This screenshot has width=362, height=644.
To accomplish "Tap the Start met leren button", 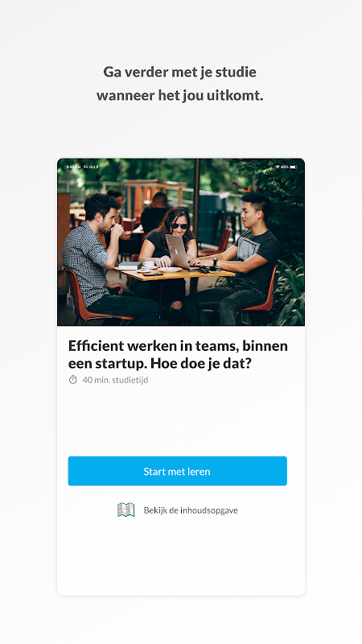I will (x=177, y=471).
